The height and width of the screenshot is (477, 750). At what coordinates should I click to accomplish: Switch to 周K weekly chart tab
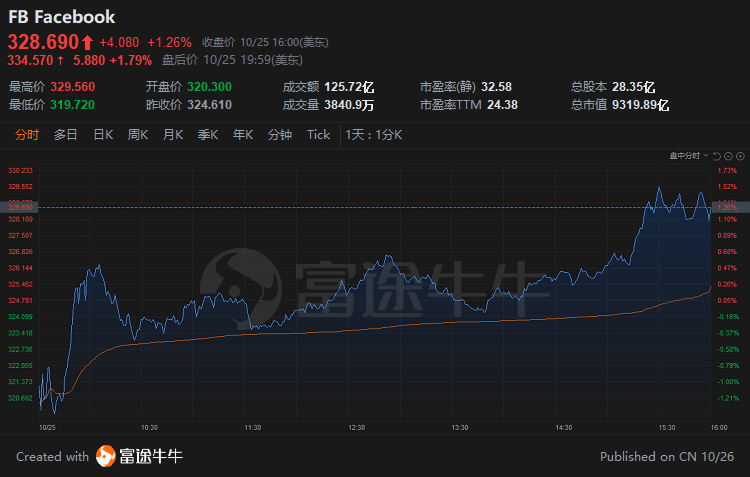pyautogui.click(x=138, y=135)
